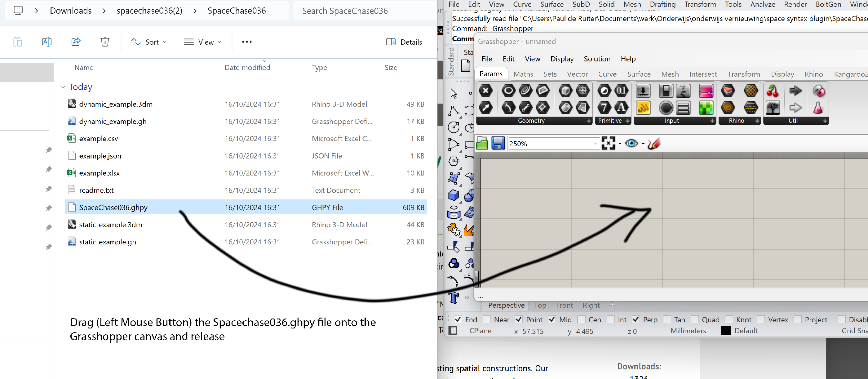Screen dimensions: 868x379
Task: Select the Number 0.1 primitive icon
Action: 621,90
